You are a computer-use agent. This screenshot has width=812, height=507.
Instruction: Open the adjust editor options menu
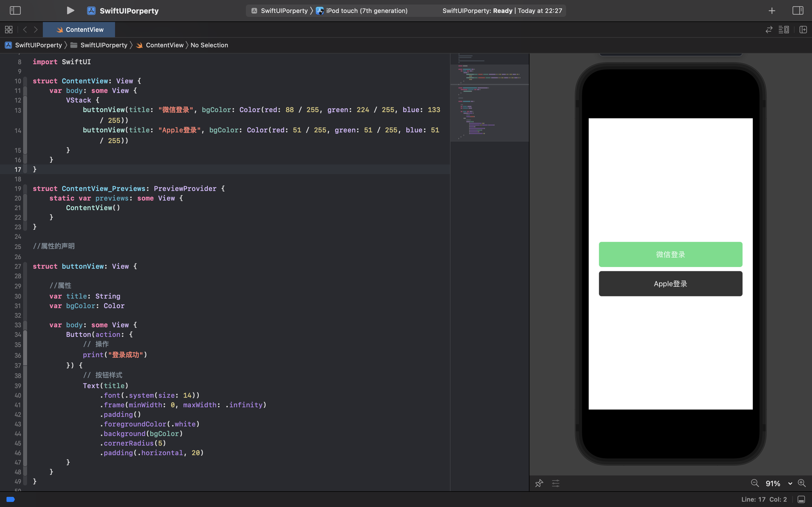[784, 30]
